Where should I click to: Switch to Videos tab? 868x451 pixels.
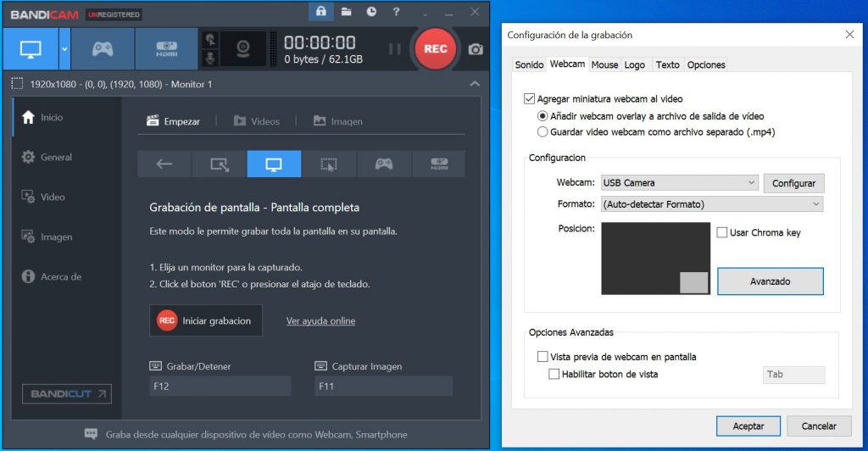click(x=256, y=121)
